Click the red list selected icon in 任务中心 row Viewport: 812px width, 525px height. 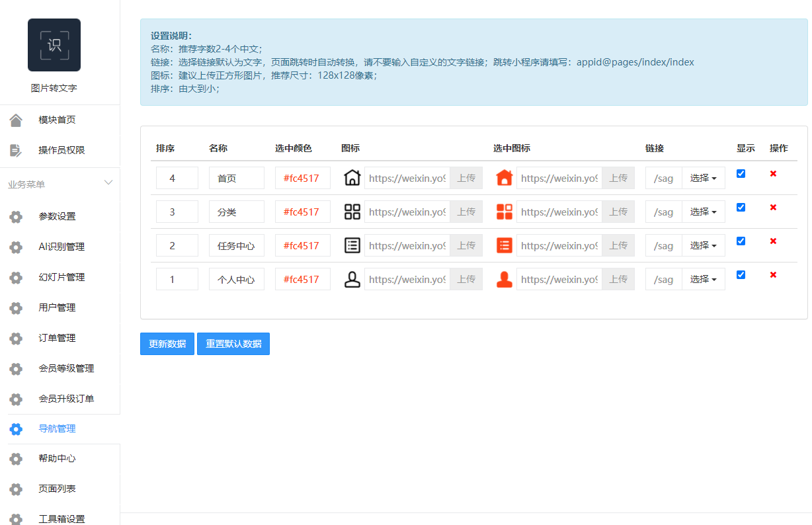coord(505,245)
